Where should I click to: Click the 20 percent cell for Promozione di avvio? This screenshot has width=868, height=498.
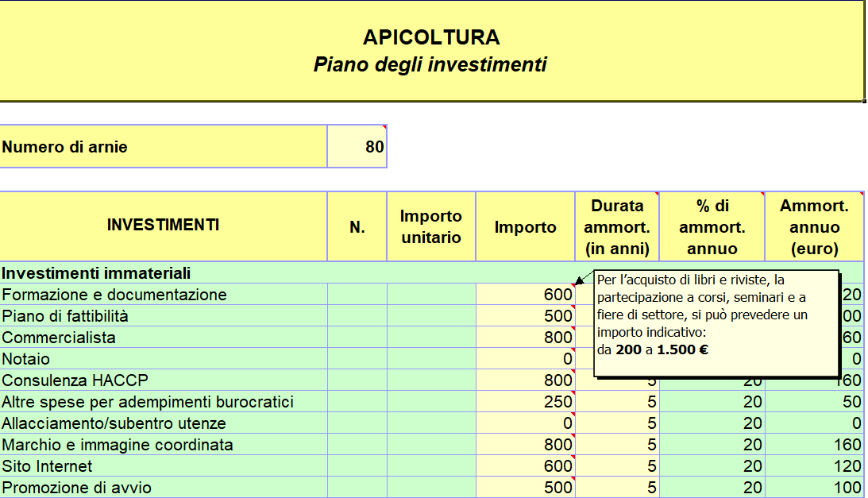point(712,488)
